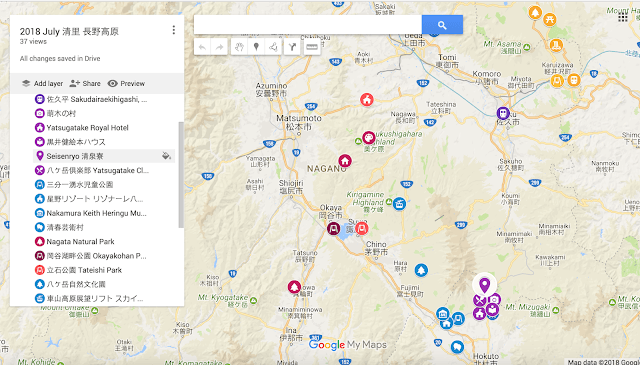Image resolution: width=640 pixels, height=365 pixels.
Task: Click inside the map search field
Action: 308,25
